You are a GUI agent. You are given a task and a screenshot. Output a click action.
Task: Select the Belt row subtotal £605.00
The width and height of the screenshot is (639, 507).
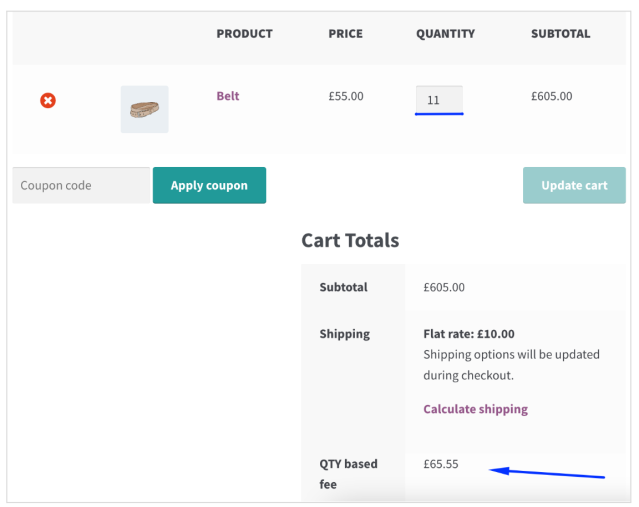551,96
